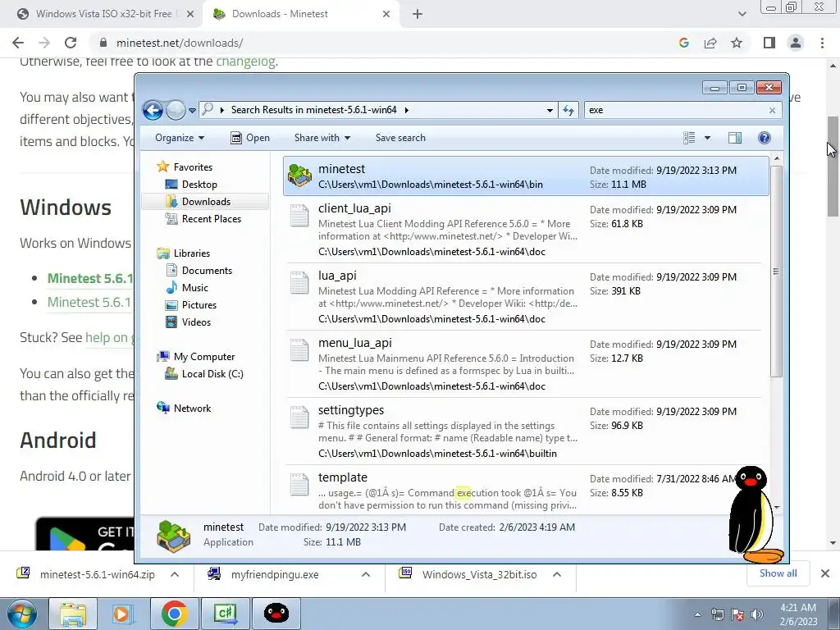
Task: Select Desktop in navigation pane
Action: [x=191, y=185]
